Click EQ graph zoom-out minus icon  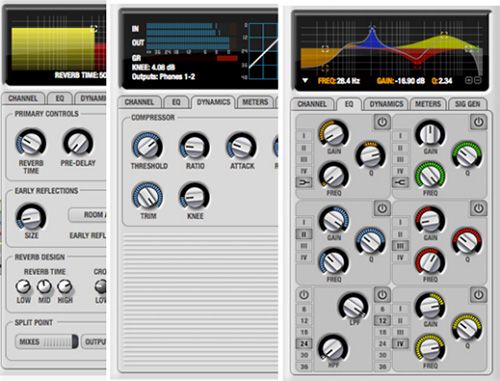[477, 80]
